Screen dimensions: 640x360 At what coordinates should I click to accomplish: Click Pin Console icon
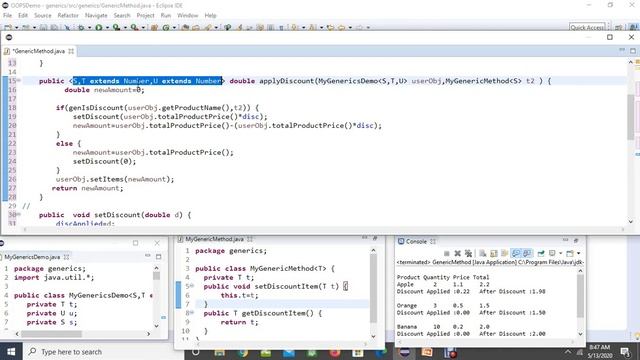pyautogui.click(x=541, y=253)
